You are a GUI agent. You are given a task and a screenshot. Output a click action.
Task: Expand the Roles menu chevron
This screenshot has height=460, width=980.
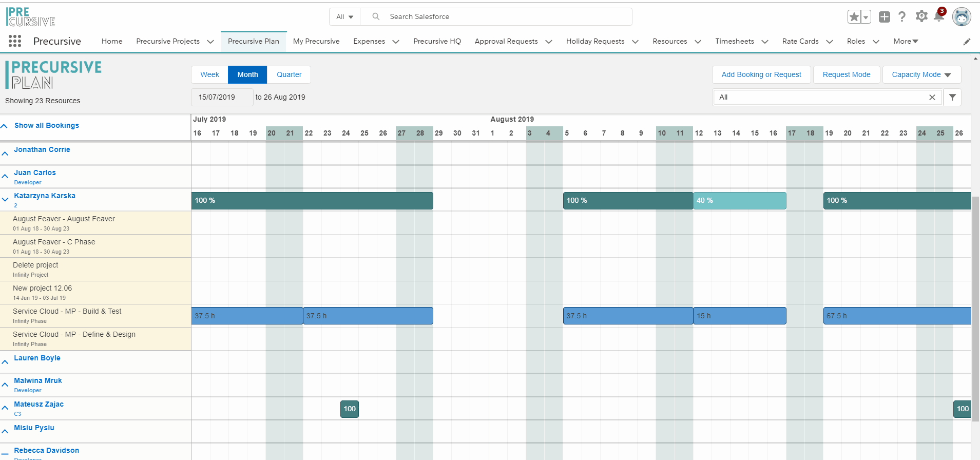click(x=876, y=42)
